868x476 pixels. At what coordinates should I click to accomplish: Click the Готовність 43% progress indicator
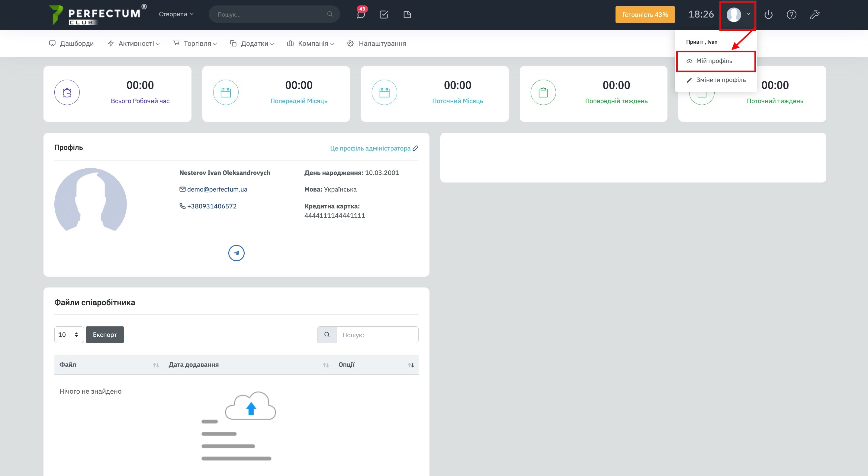645,14
